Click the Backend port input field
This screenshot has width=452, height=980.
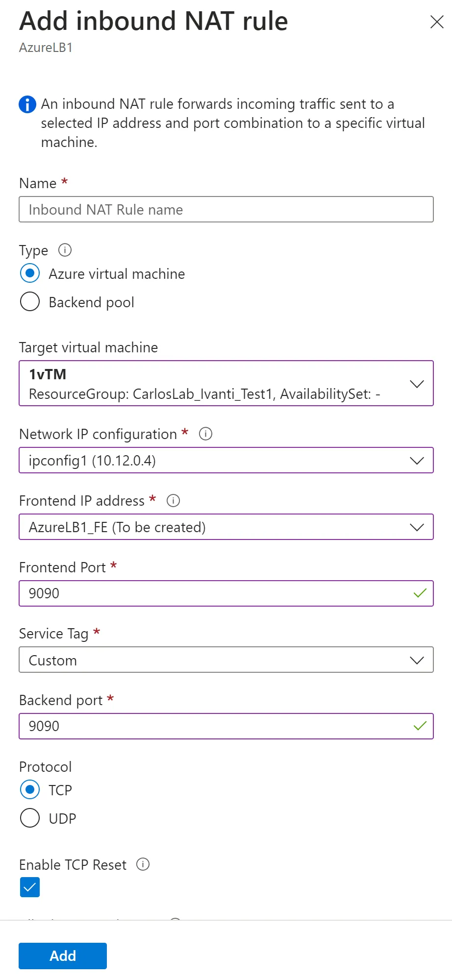pyautogui.click(x=226, y=726)
